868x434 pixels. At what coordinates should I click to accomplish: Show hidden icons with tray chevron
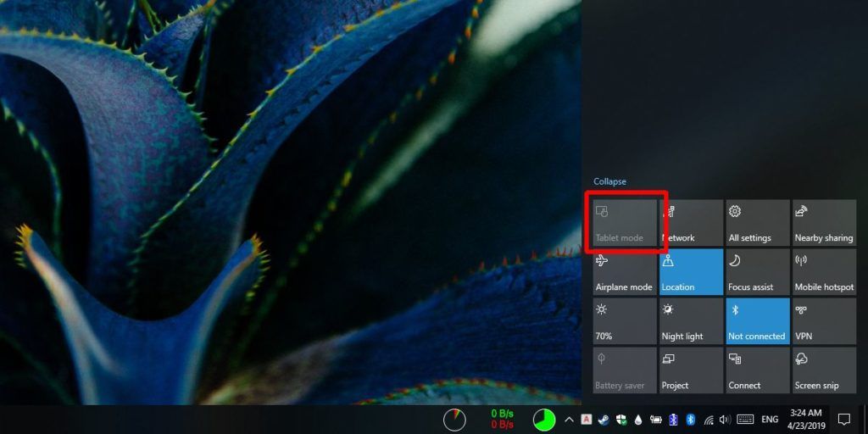[569, 420]
